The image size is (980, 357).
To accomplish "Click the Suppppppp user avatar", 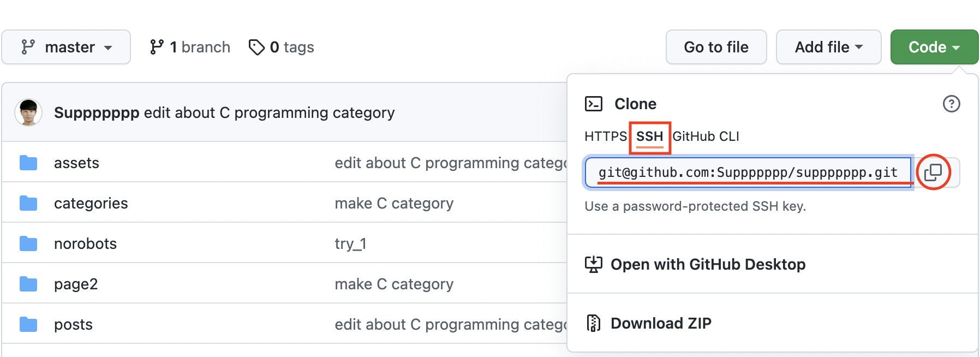I will [x=28, y=112].
